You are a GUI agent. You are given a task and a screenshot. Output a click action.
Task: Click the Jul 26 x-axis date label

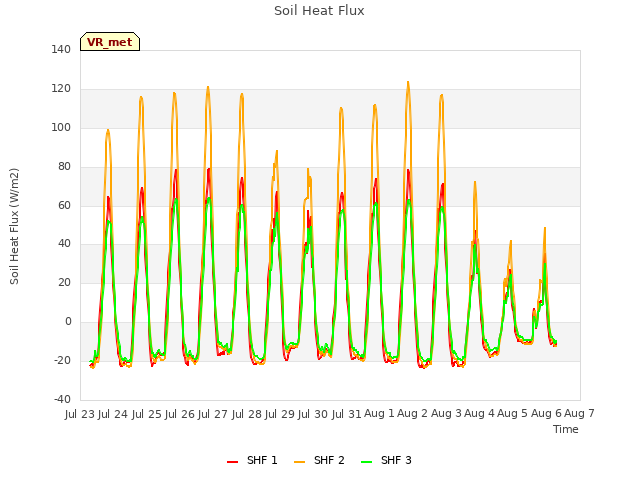(x=179, y=414)
